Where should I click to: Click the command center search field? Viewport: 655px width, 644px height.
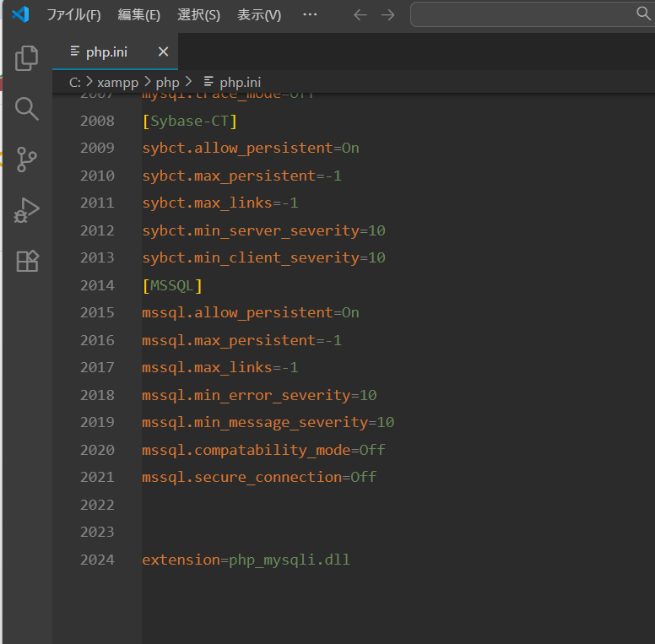click(523, 14)
